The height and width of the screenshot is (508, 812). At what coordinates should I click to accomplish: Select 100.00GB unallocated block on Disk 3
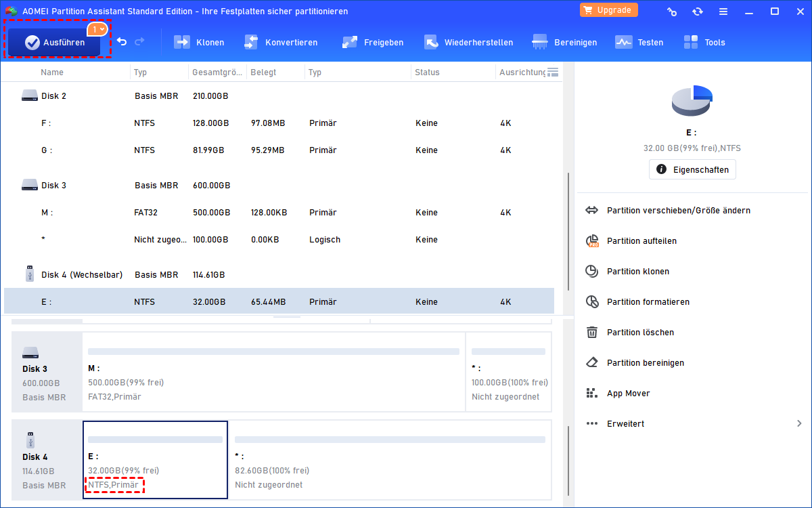[509, 371]
